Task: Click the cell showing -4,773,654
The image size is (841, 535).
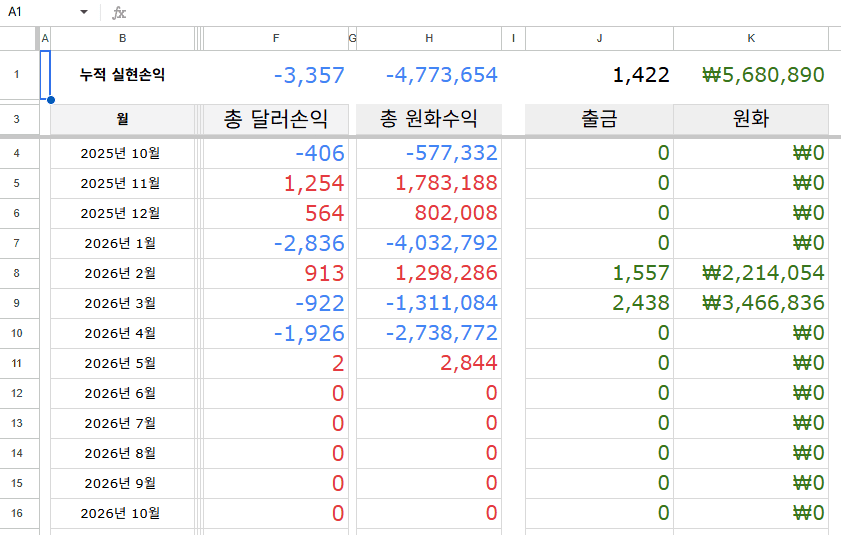Action: pyautogui.click(x=429, y=75)
